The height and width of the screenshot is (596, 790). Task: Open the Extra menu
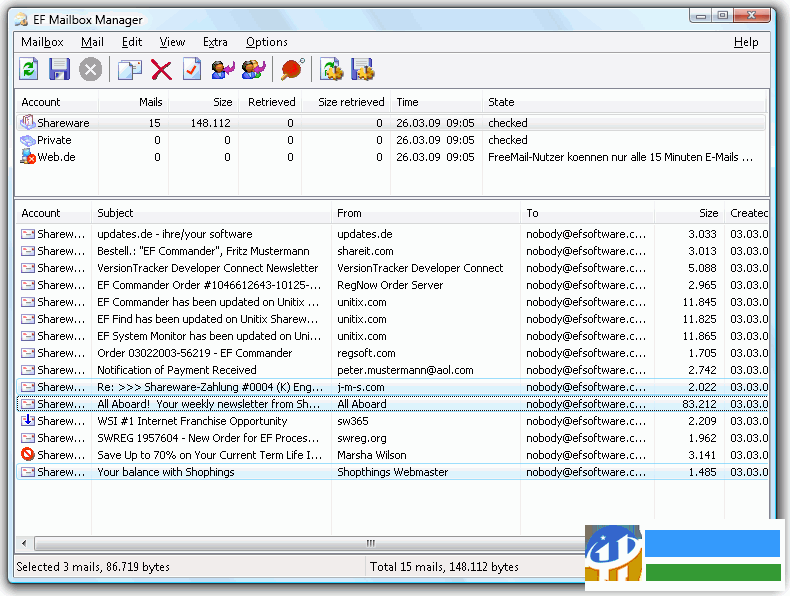pos(215,42)
